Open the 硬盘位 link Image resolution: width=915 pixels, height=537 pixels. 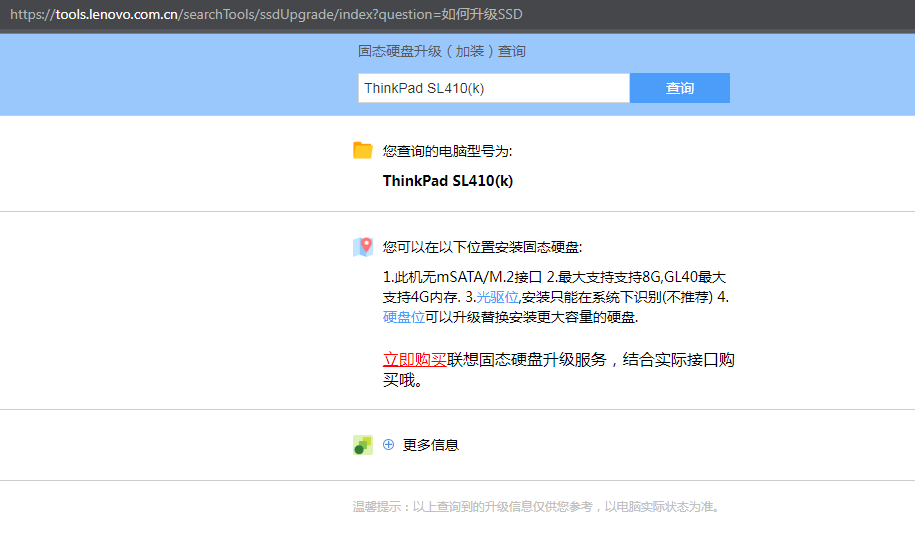(403, 318)
